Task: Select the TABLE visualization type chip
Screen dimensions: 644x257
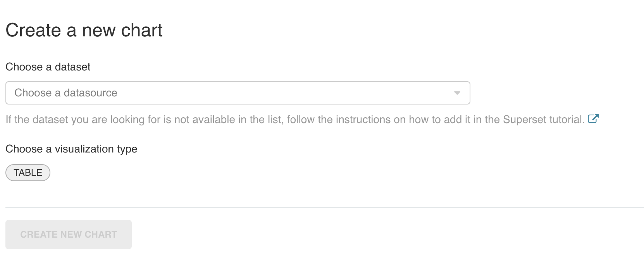Action: (x=28, y=173)
